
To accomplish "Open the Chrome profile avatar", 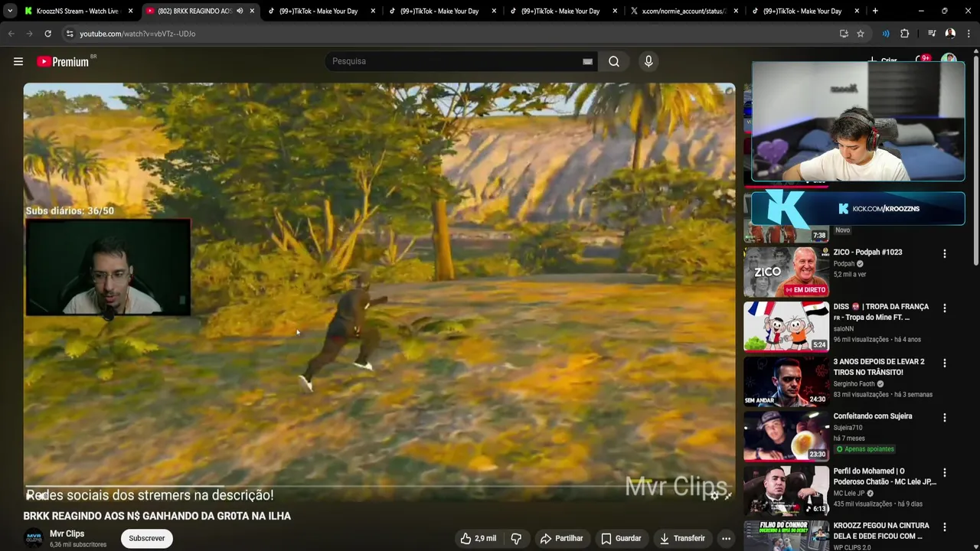I will 950,34.
